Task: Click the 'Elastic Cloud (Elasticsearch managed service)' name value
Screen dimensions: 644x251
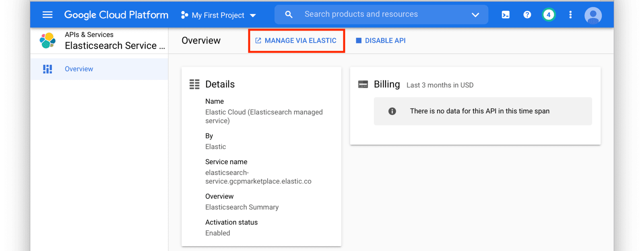Action: [x=264, y=117]
